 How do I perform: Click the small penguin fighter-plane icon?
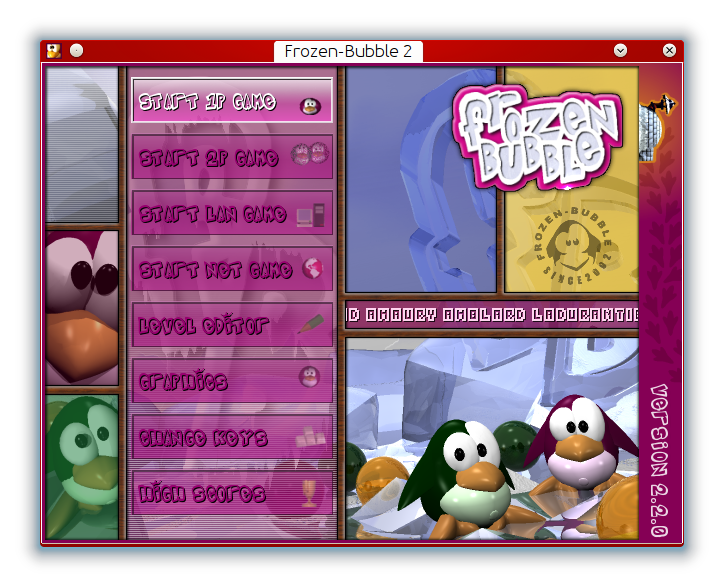point(656,127)
